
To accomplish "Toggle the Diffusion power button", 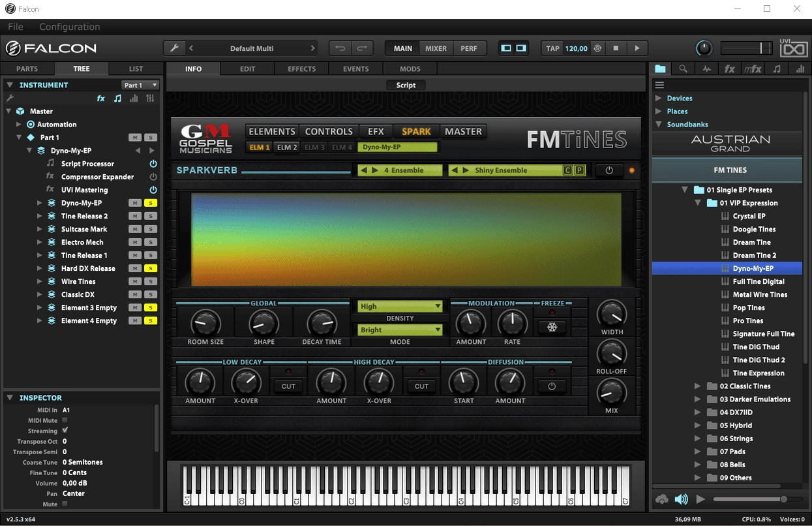I will 552,386.
